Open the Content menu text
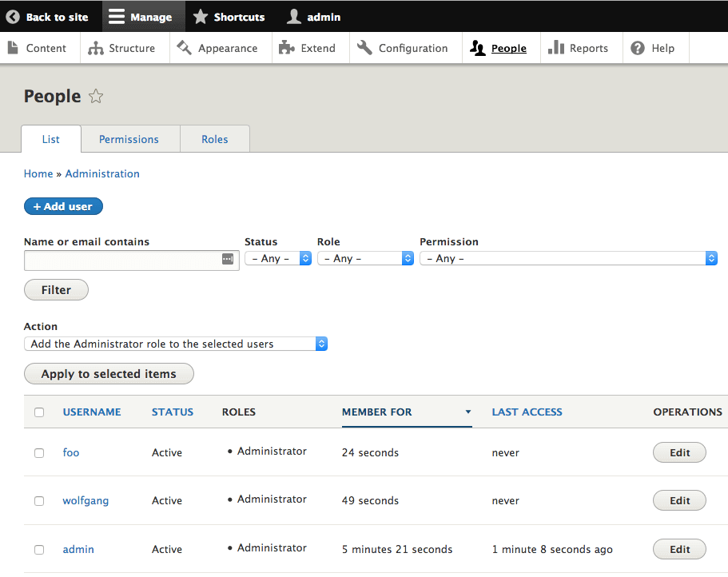728x577 pixels. [x=46, y=48]
